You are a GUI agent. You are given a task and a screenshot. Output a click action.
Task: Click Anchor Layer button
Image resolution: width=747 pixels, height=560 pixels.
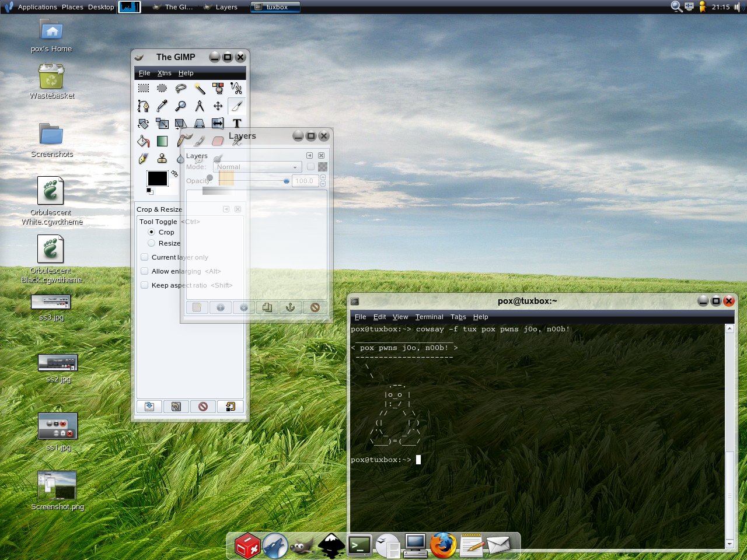(x=291, y=307)
